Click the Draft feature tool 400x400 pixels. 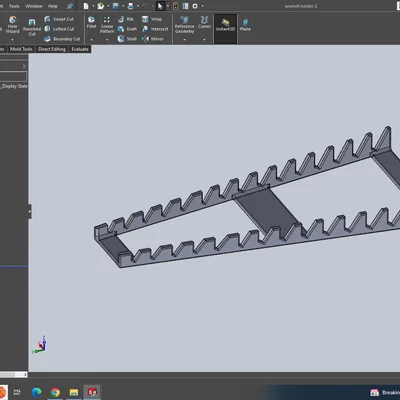pyautogui.click(x=127, y=29)
